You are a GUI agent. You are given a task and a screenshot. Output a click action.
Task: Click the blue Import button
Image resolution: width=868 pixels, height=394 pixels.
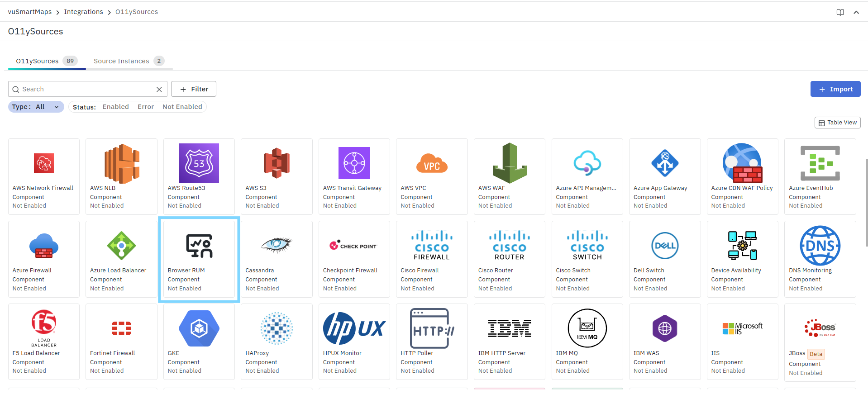tap(835, 89)
